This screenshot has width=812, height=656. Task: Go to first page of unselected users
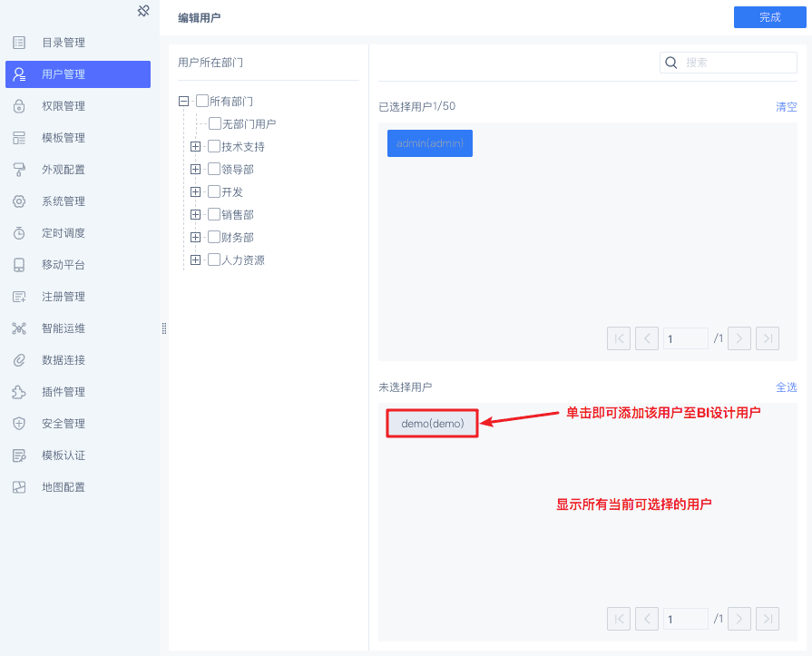[x=619, y=619]
